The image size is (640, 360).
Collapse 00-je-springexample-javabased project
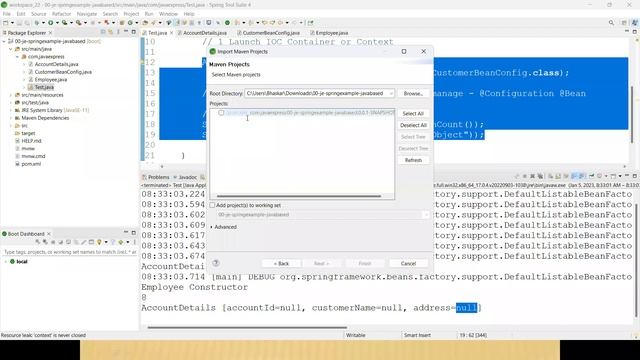click(x=4, y=41)
